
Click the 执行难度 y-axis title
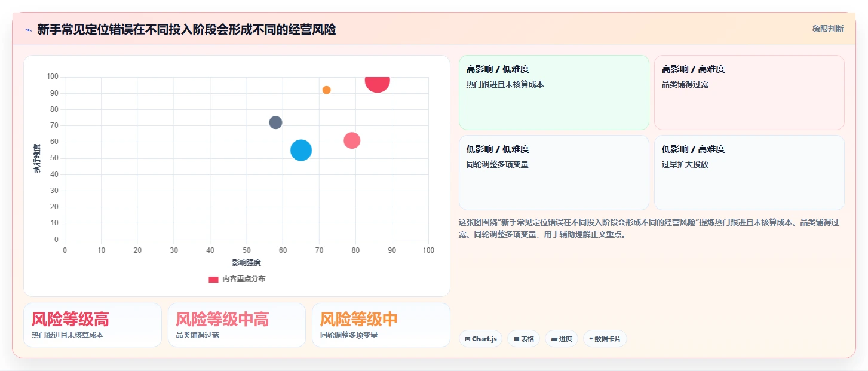[x=37, y=158]
